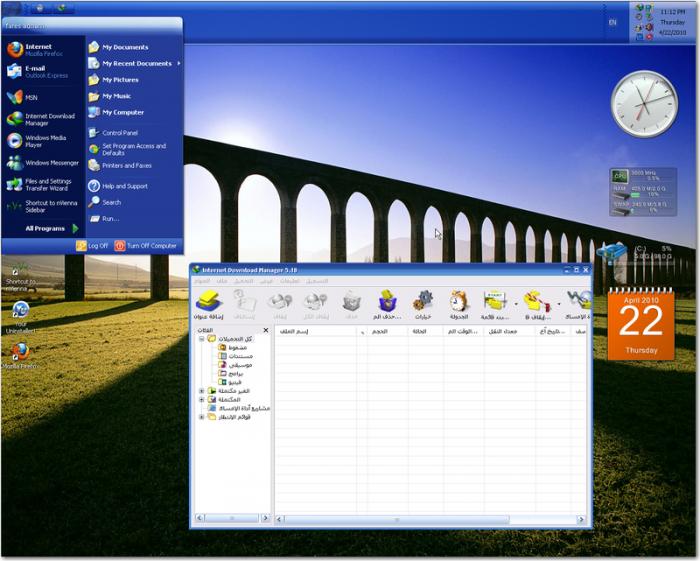Click the download list horizontal scrollbar thumb
This screenshot has width=700, height=561.
click(x=396, y=519)
